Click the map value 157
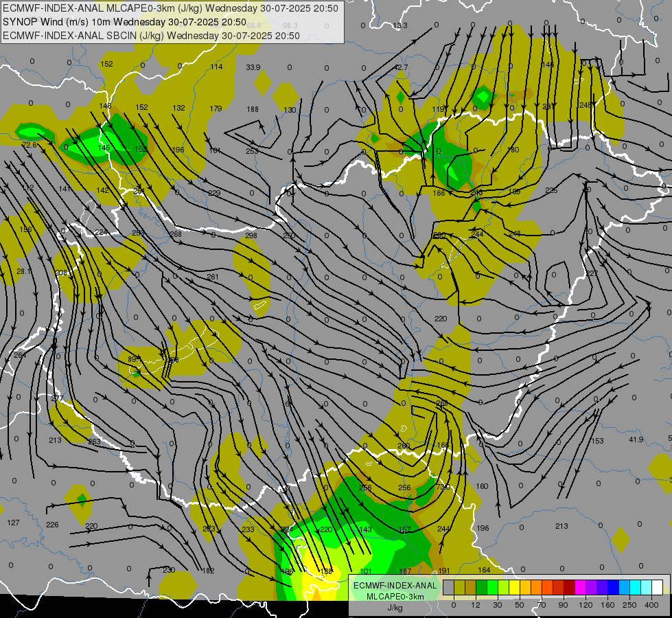The width and height of the screenshot is (672, 618). coord(404,529)
